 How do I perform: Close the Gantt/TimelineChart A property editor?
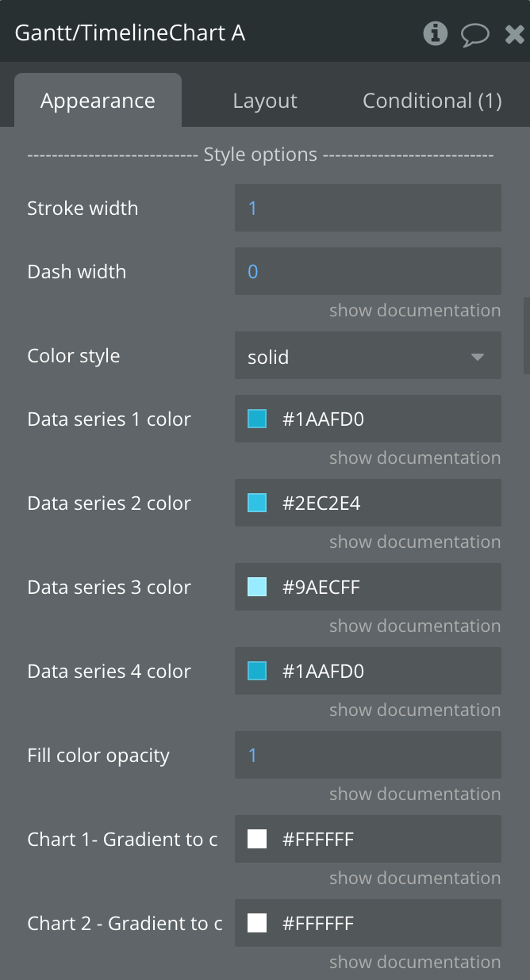pyautogui.click(x=514, y=34)
